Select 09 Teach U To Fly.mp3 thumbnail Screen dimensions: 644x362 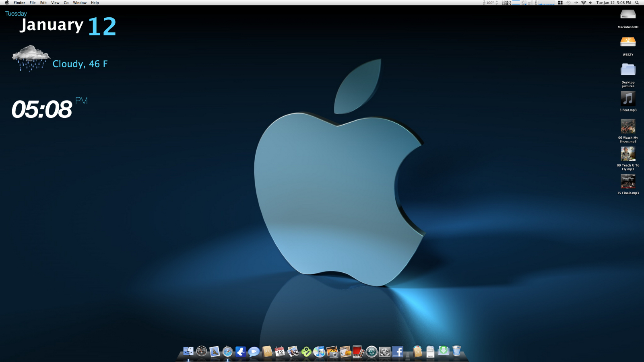628,154
